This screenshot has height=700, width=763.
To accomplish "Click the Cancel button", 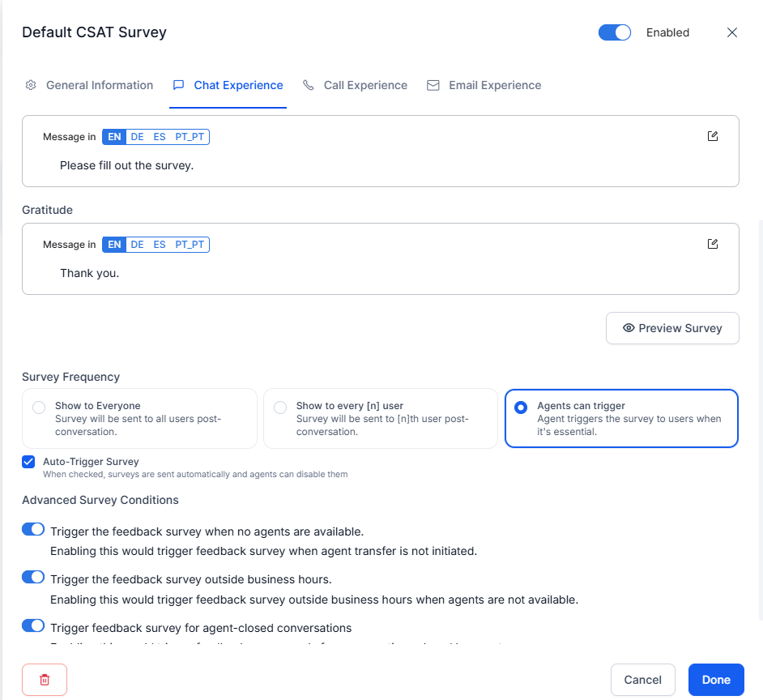I will 642,680.
